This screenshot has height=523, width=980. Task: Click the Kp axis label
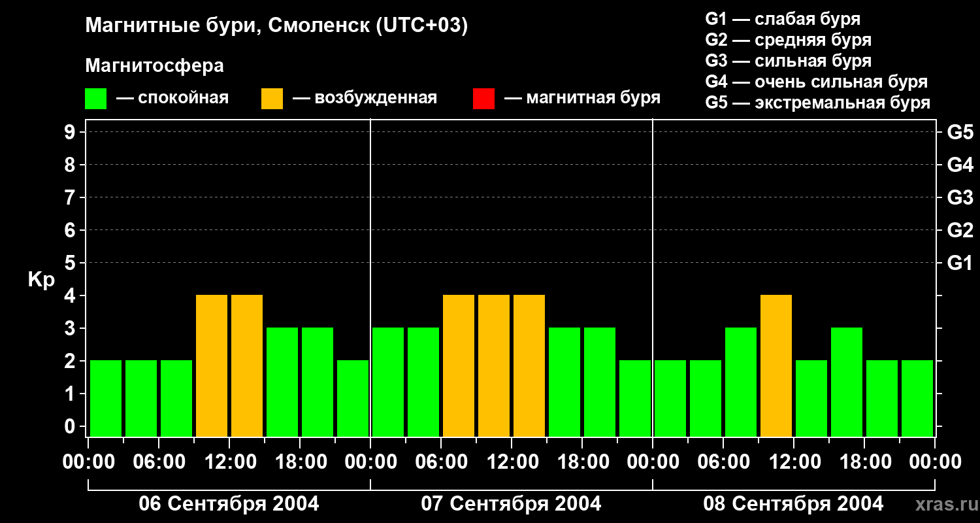tap(41, 280)
